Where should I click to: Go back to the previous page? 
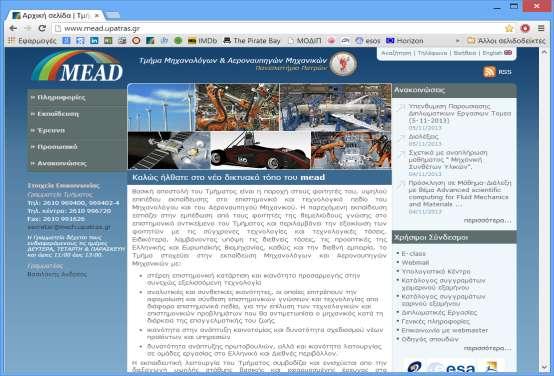point(13,28)
